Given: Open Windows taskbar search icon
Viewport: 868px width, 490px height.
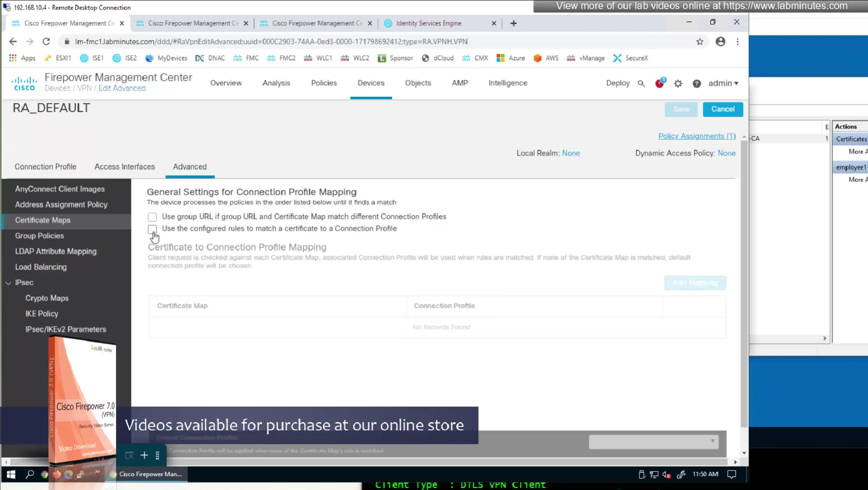Looking at the screenshot, I should [29, 474].
